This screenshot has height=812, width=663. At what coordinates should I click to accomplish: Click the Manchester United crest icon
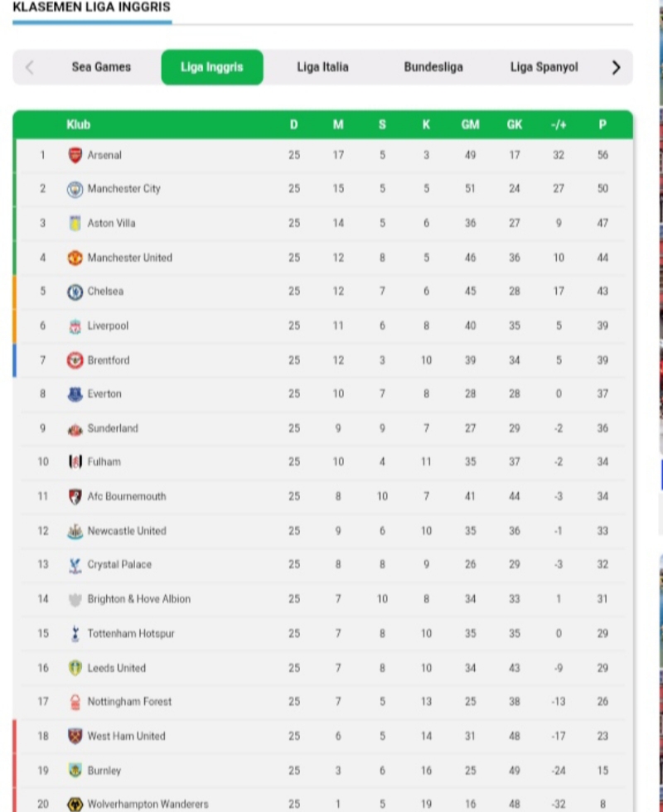pos(75,258)
